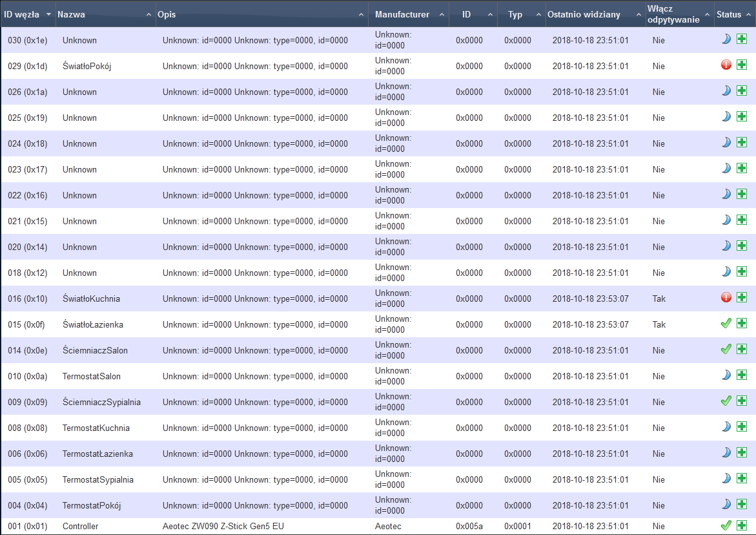The image size is (756, 535).
Task: Click green checkmark for ŚciemniaczSypialnia
Action: coord(726,401)
